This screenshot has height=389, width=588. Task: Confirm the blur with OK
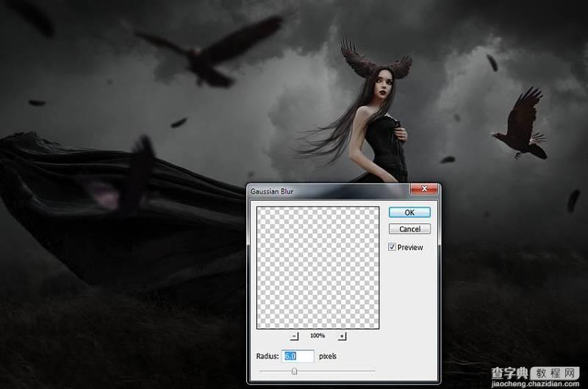click(409, 213)
